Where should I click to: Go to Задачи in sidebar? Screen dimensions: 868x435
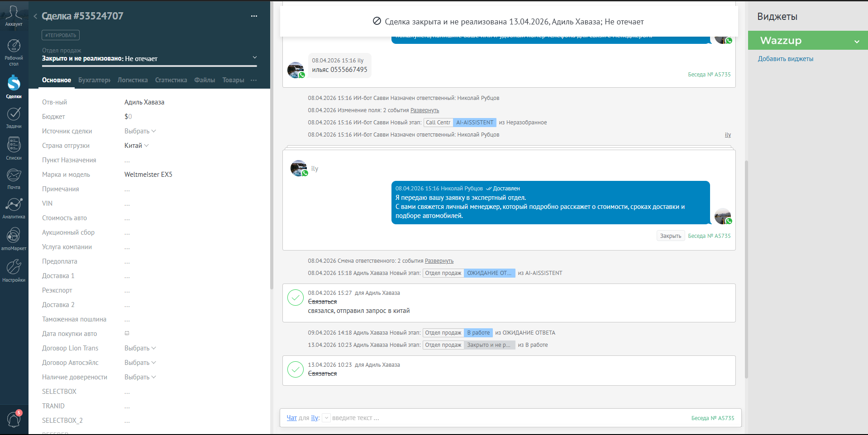click(14, 118)
